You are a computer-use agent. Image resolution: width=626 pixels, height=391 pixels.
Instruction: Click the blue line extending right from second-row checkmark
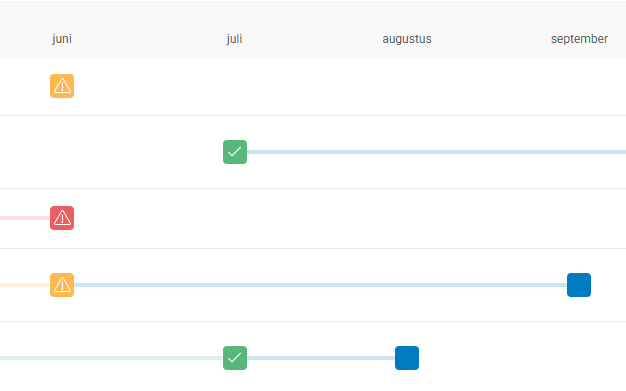point(436,152)
